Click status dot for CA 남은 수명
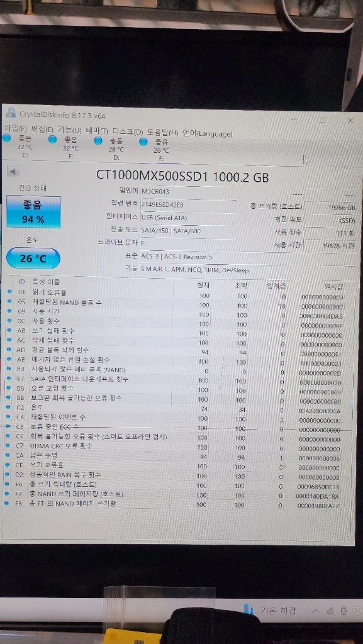This screenshot has width=363, height=644. [x=9, y=455]
